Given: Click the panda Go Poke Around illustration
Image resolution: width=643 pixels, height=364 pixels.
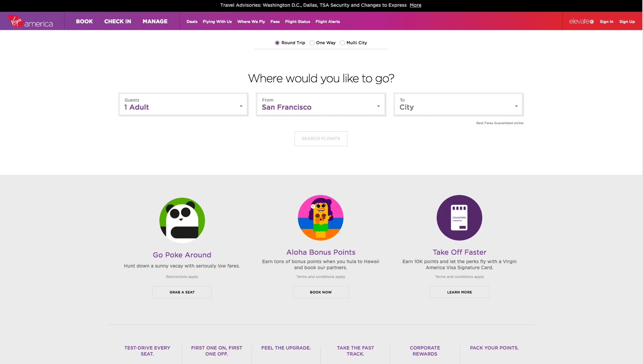Looking at the screenshot, I should pos(182,220).
